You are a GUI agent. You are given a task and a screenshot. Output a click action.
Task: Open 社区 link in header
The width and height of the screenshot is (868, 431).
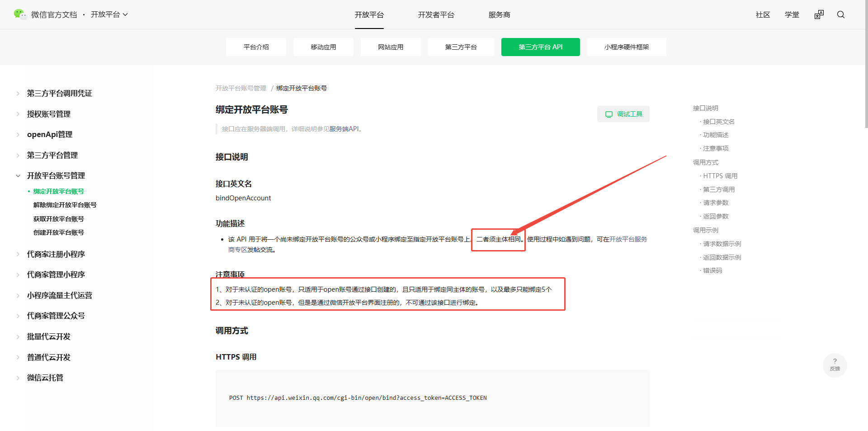pyautogui.click(x=763, y=14)
